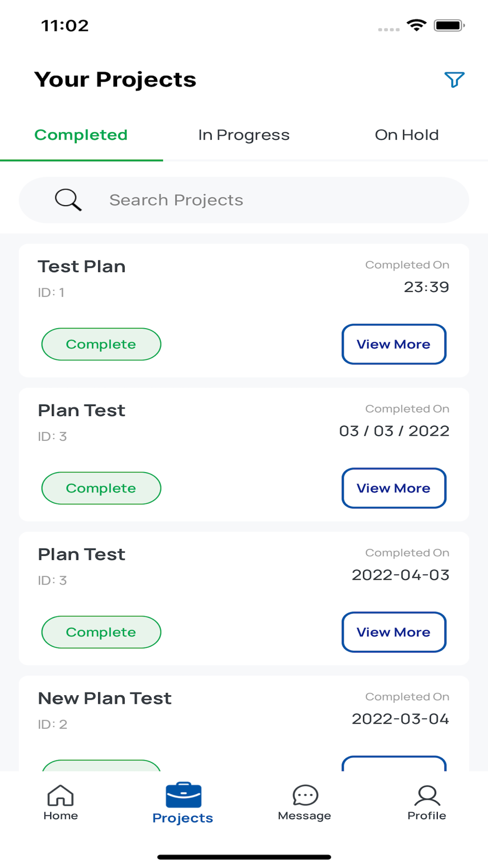The width and height of the screenshot is (488, 868).
Task: Switch to the On Hold tab
Action: [407, 135]
